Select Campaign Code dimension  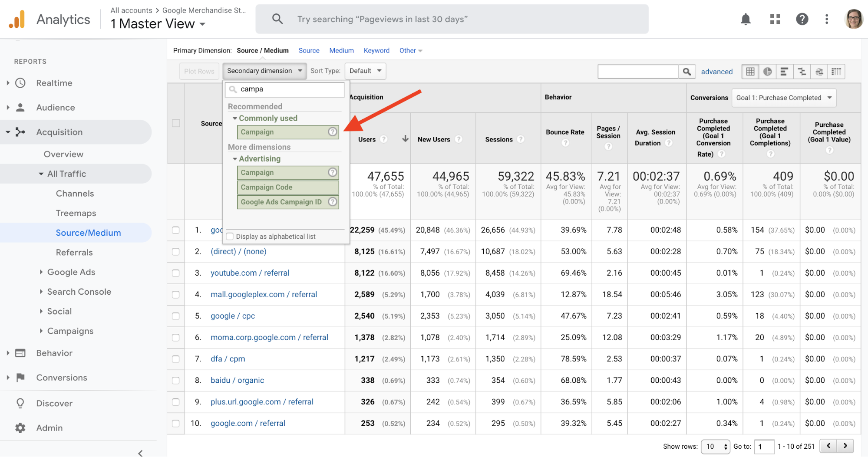pos(288,187)
